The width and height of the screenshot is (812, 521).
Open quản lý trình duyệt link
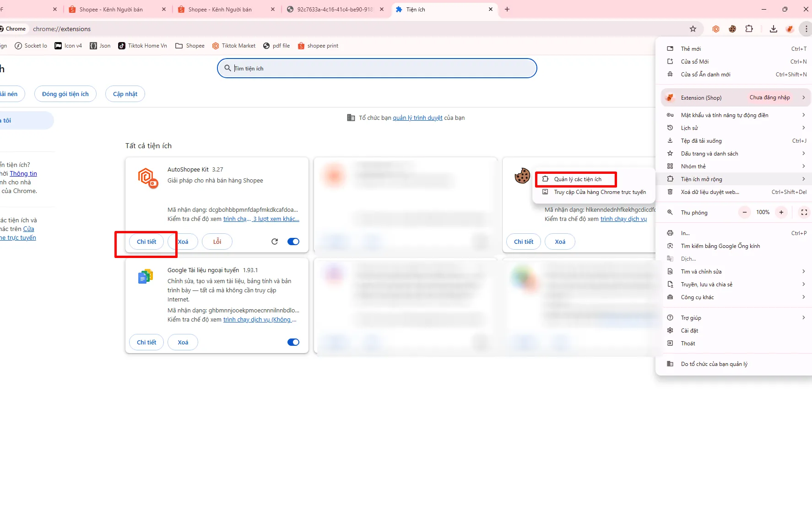pyautogui.click(x=417, y=118)
